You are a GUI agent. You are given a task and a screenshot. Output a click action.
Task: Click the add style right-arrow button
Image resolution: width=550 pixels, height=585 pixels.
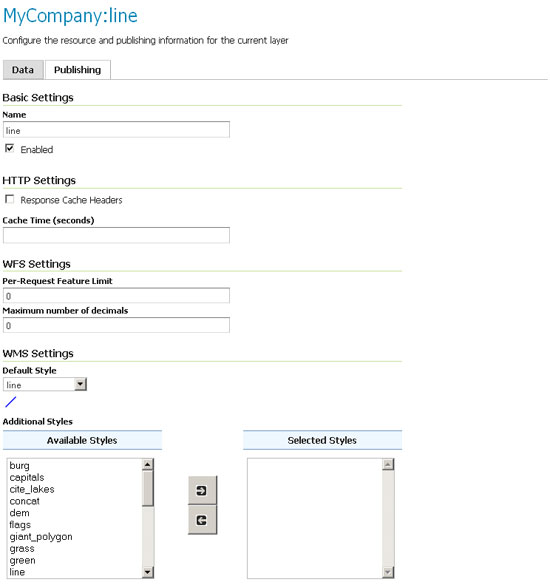202,490
